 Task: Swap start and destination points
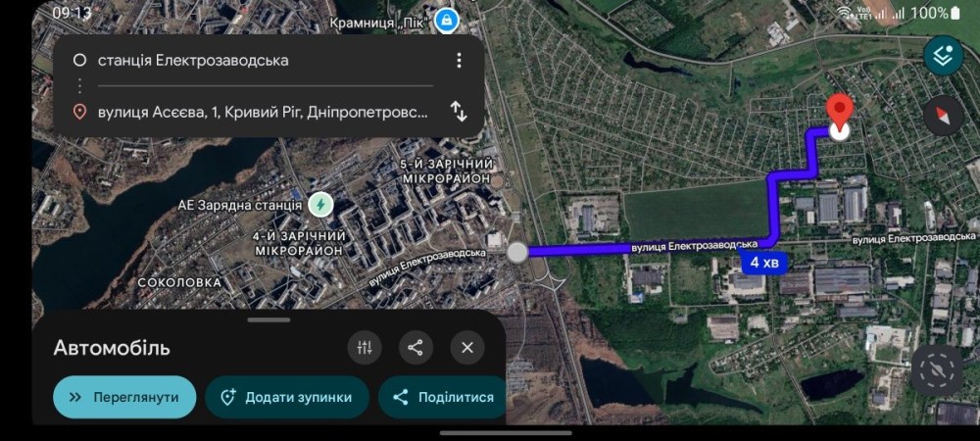click(459, 111)
